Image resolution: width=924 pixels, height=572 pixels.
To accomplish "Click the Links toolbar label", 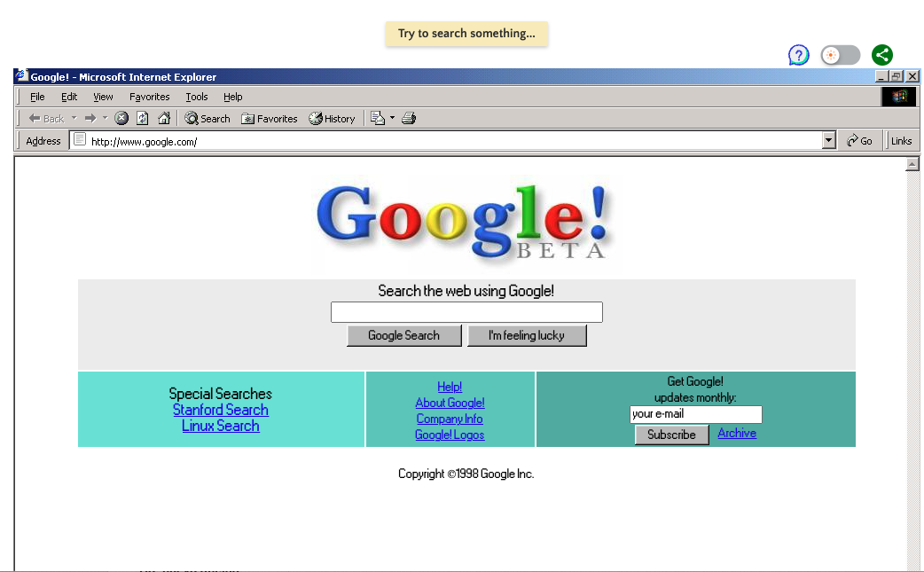I will (901, 141).
